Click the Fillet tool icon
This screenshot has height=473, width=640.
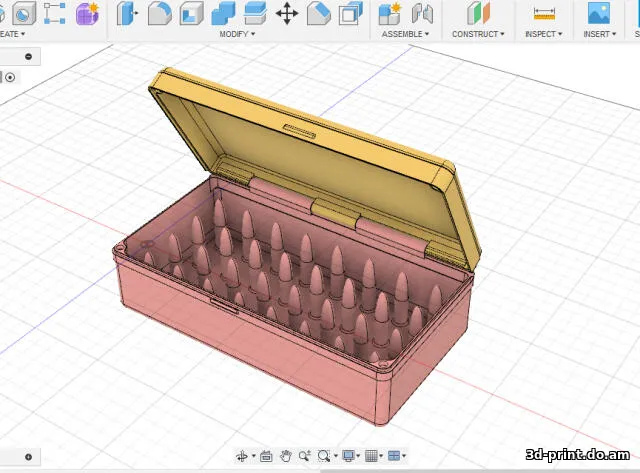159,13
